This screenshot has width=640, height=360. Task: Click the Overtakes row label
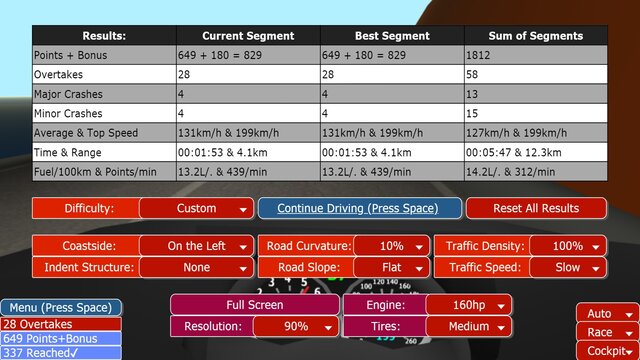[x=104, y=74]
